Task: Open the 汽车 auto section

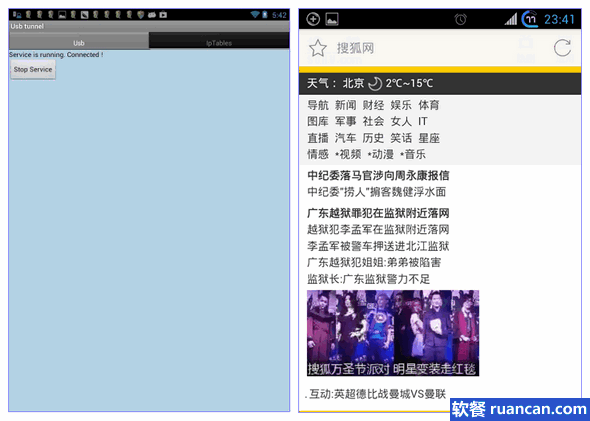Action: click(x=345, y=138)
